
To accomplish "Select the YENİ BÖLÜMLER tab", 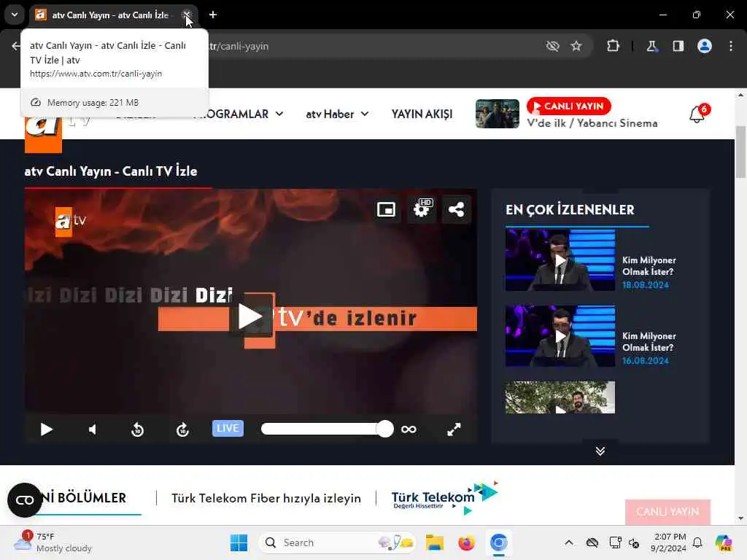I will (x=84, y=498).
